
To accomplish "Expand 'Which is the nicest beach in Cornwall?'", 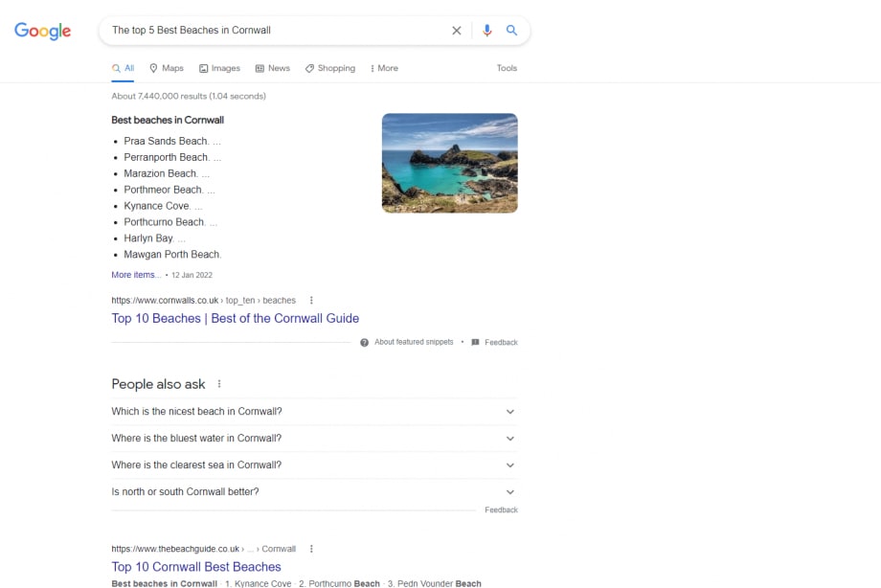I will (508, 412).
